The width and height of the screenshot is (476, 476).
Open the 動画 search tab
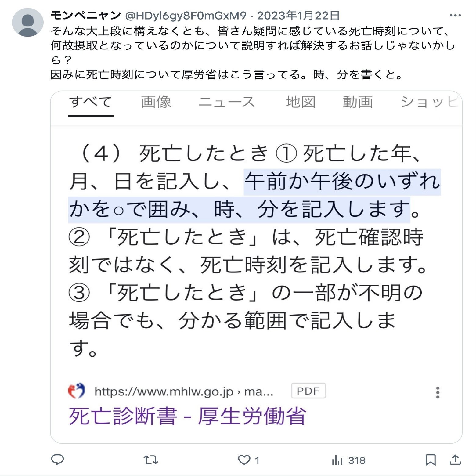[358, 102]
